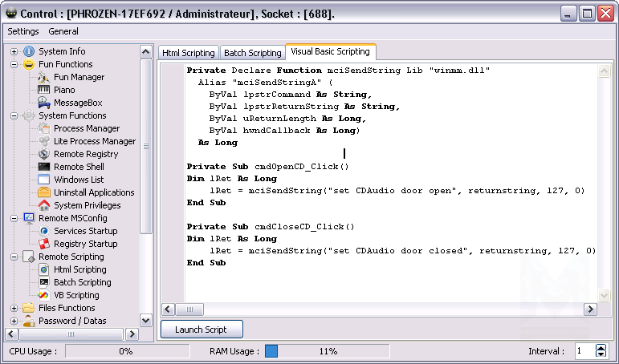Click the Interval input field
The image size is (619, 364).
[x=584, y=351]
